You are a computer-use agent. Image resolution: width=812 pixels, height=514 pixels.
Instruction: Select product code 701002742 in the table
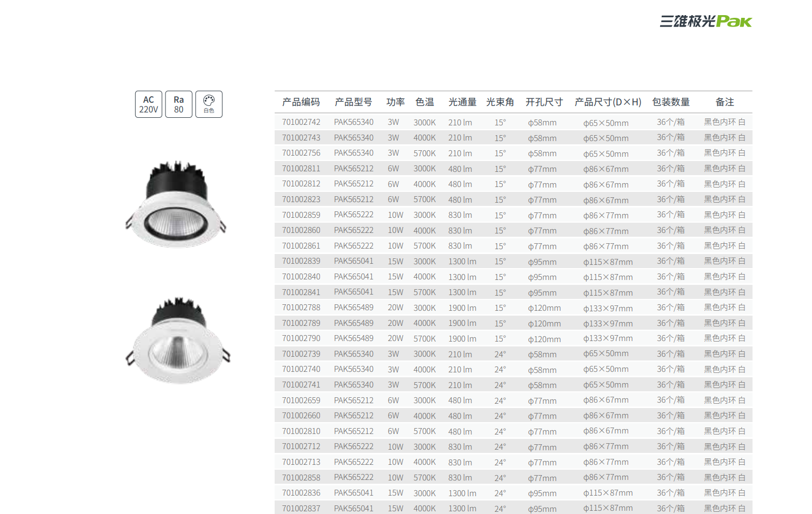click(x=301, y=122)
